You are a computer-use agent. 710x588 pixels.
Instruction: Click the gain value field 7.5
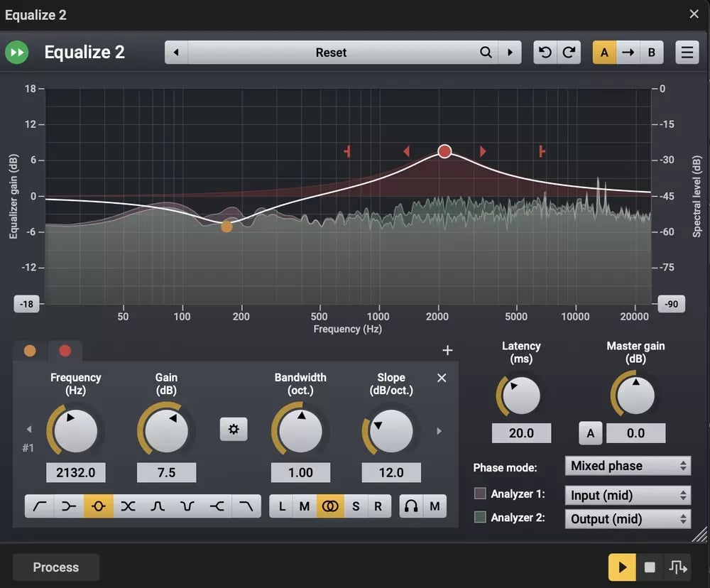point(166,472)
